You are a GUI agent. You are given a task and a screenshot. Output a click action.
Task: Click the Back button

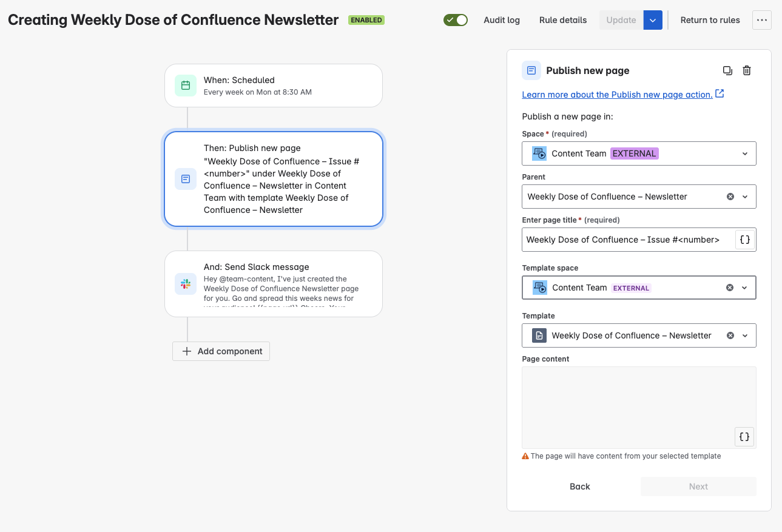pos(580,487)
